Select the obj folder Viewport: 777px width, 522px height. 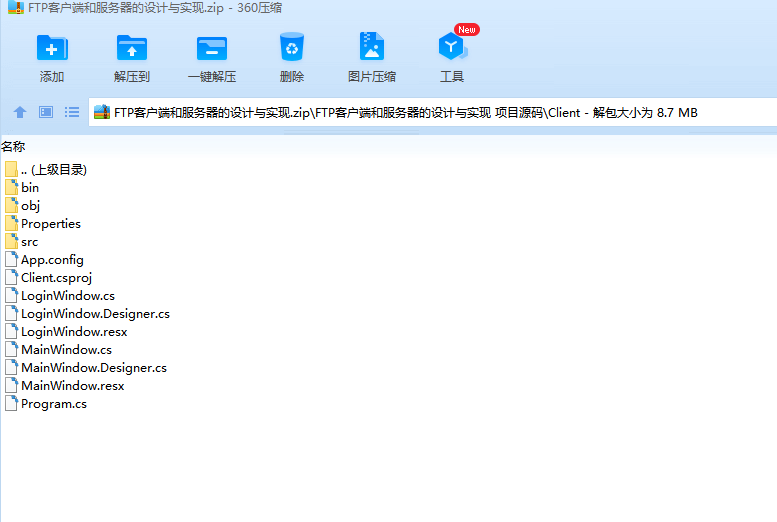pyautogui.click(x=23, y=205)
